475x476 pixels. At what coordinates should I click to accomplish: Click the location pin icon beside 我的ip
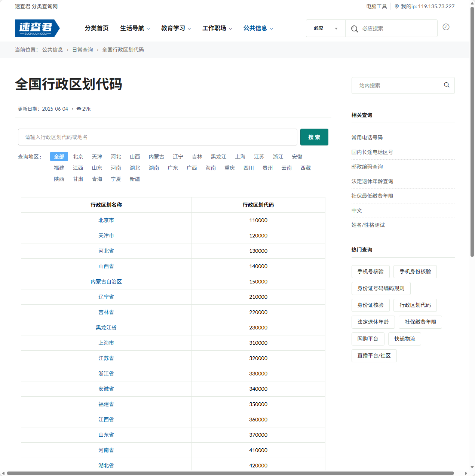coord(396,6)
